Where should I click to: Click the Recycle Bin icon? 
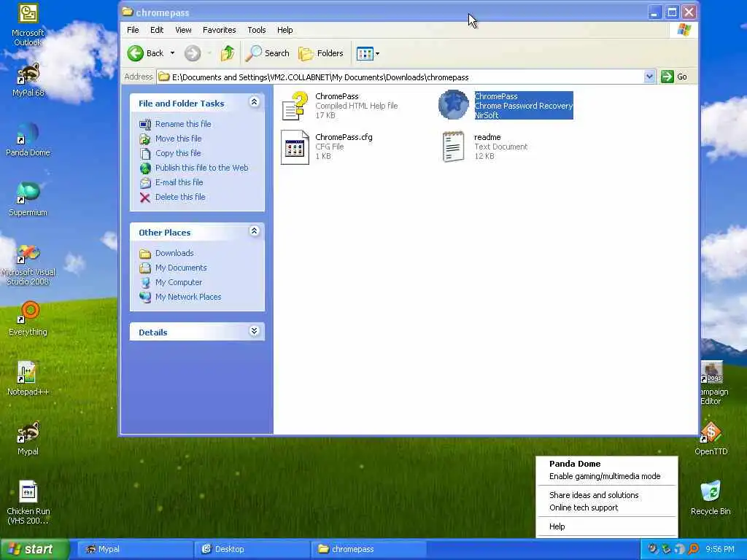click(711, 491)
